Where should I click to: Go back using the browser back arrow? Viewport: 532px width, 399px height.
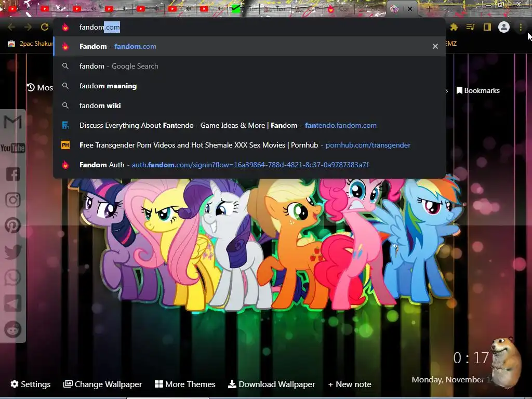pyautogui.click(x=11, y=27)
